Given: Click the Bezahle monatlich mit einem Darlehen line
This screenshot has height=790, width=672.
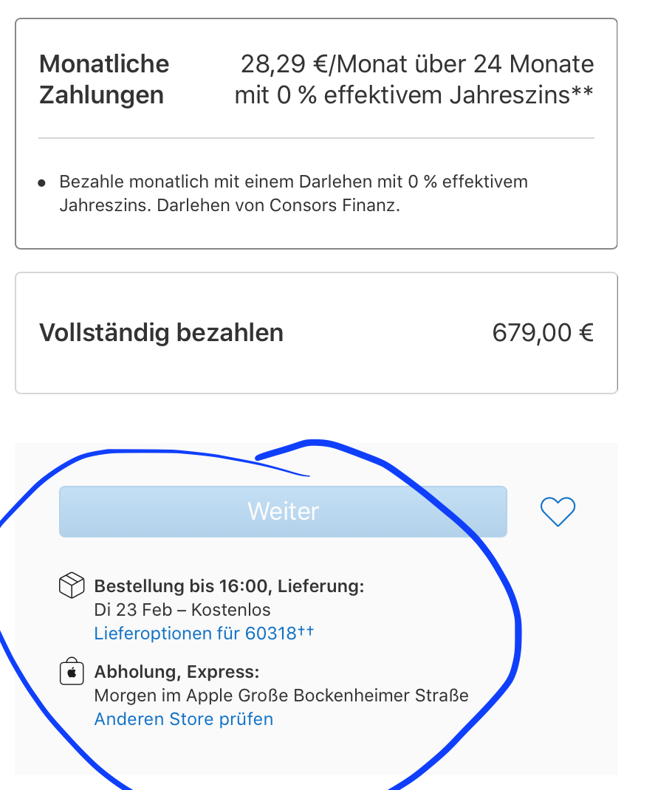Looking at the screenshot, I should click(293, 182).
